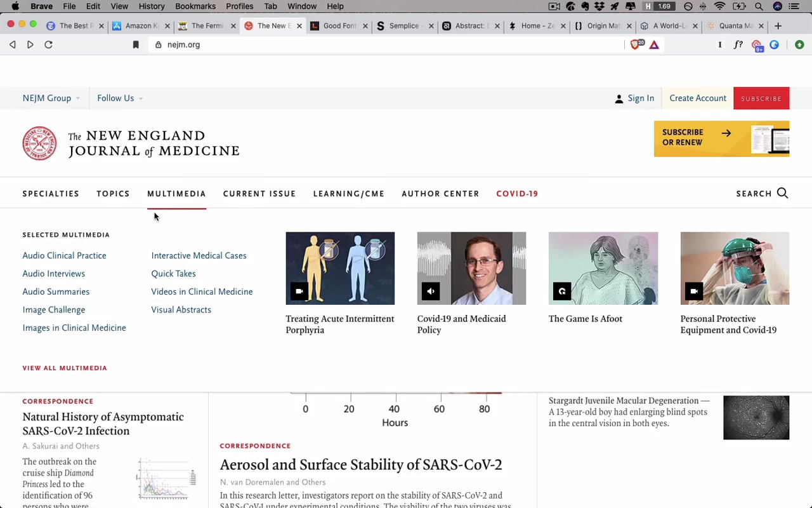This screenshot has width=812, height=508.
Task: Click the Sign In link
Action: click(641, 98)
